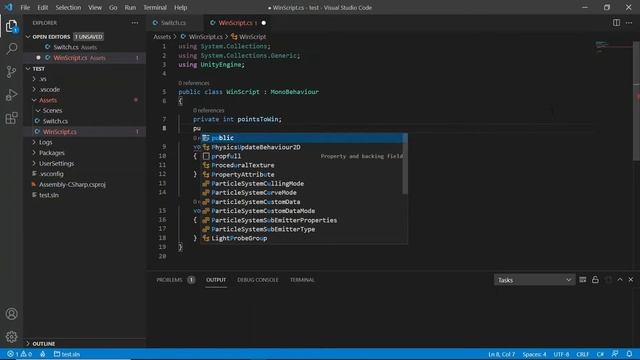Viewport: 640px width, 360px height.
Task: Open the File menu
Action: [x=25, y=7]
